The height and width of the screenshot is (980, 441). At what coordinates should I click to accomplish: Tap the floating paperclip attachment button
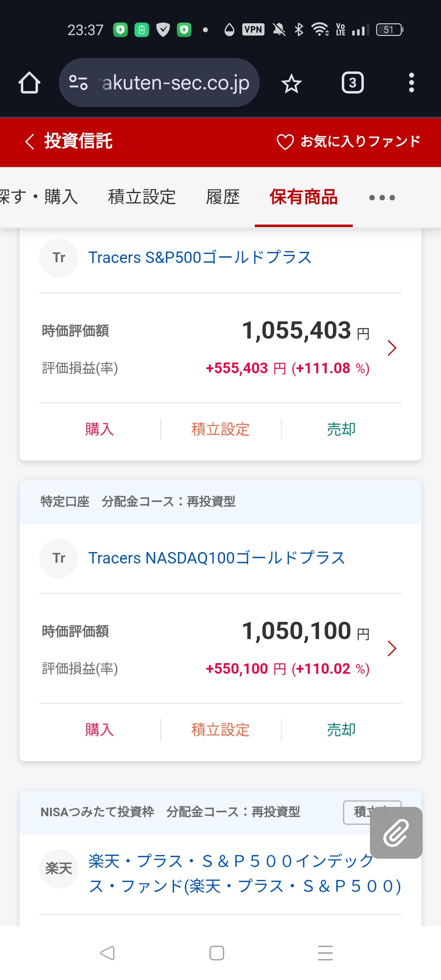[x=396, y=833]
